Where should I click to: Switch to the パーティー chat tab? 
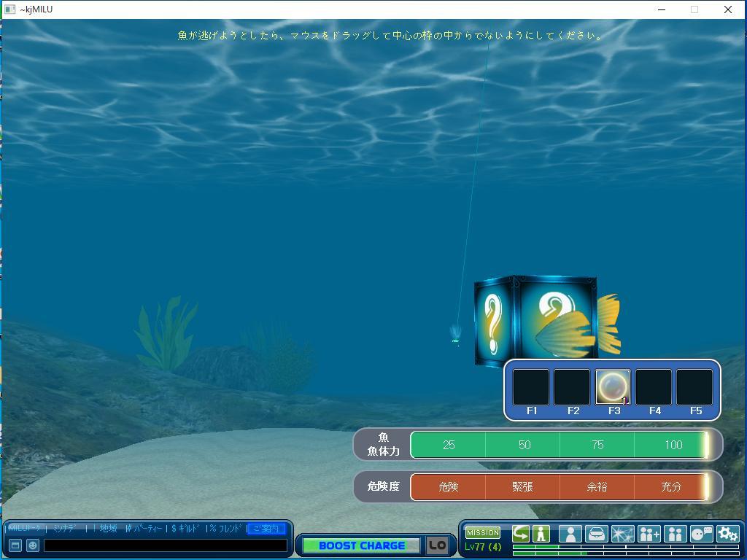pos(144,528)
